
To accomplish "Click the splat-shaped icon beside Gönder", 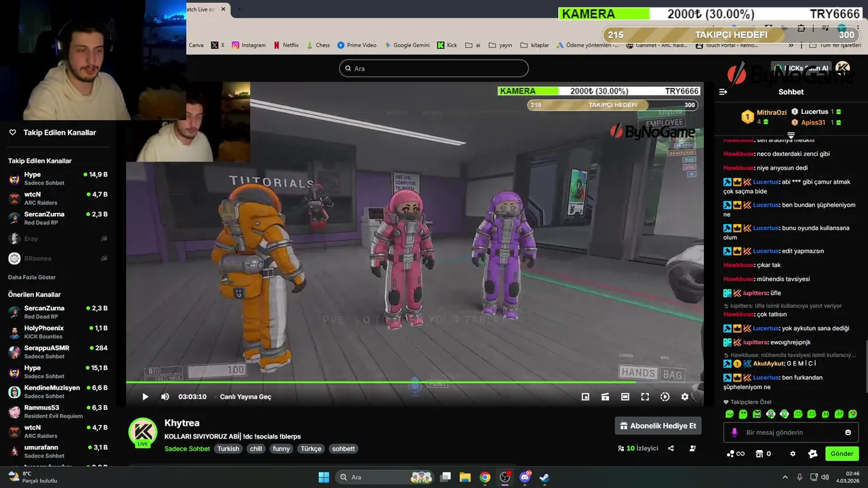I will coord(813,454).
